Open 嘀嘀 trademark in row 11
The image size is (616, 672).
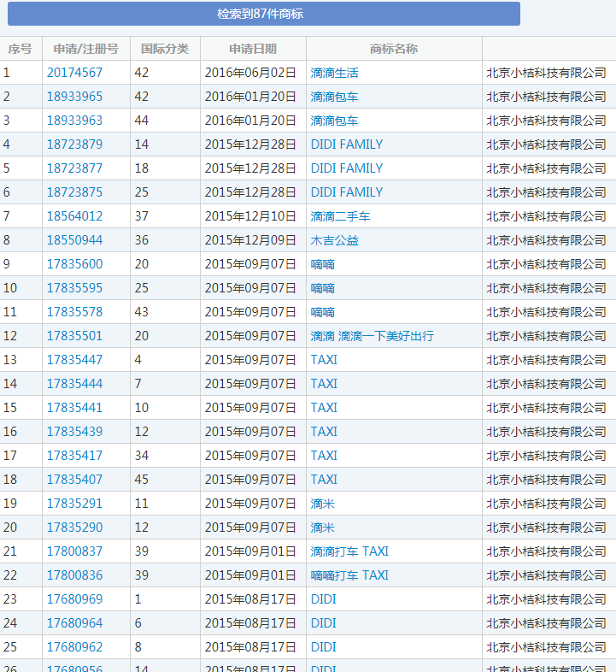[x=323, y=312]
